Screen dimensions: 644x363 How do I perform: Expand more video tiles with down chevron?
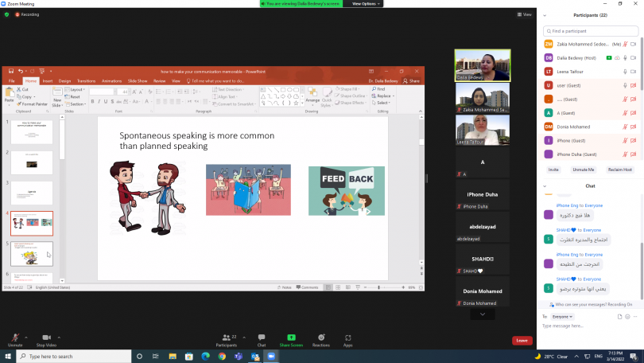[481, 314]
